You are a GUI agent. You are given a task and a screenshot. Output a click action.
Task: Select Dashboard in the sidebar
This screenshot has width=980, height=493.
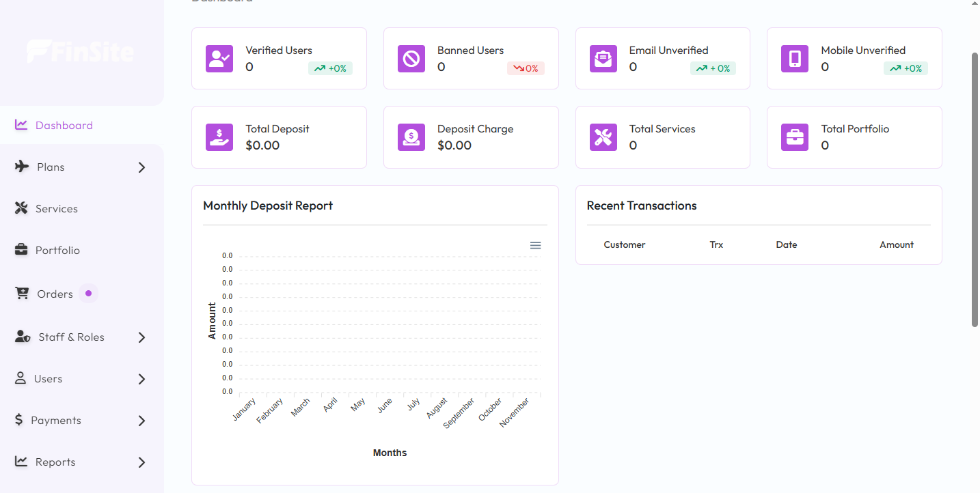[x=64, y=126]
